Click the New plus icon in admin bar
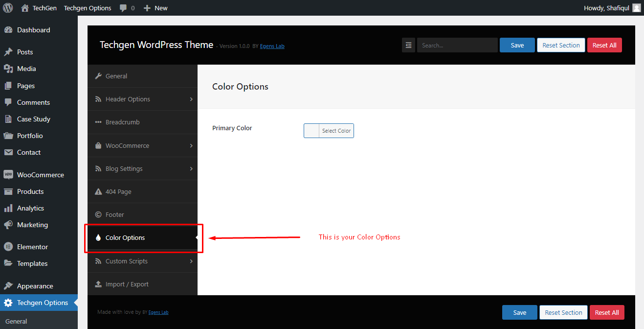This screenshot has width=644, height=329. [x=147, y=8]
